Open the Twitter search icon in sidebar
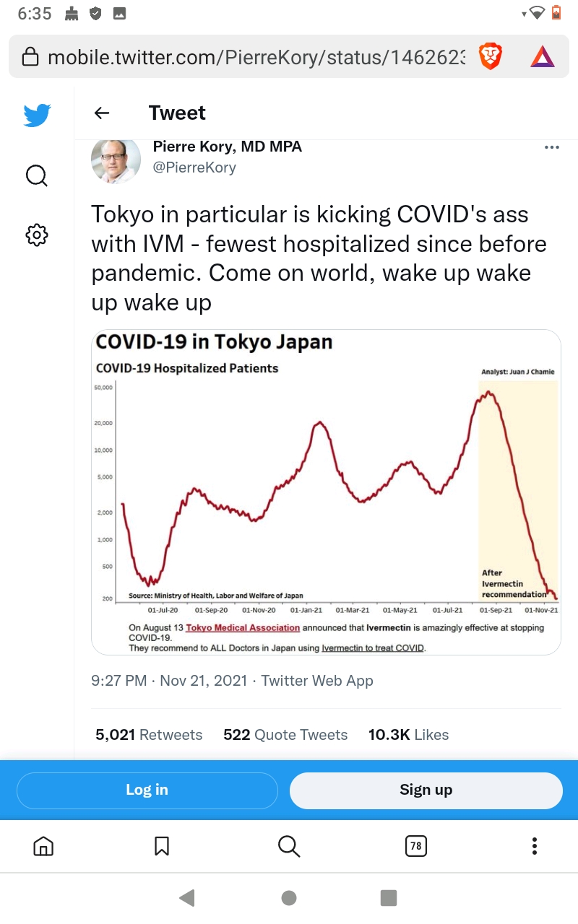The width and height of the screenshot is (578, 924). click(x=37, y=175)
